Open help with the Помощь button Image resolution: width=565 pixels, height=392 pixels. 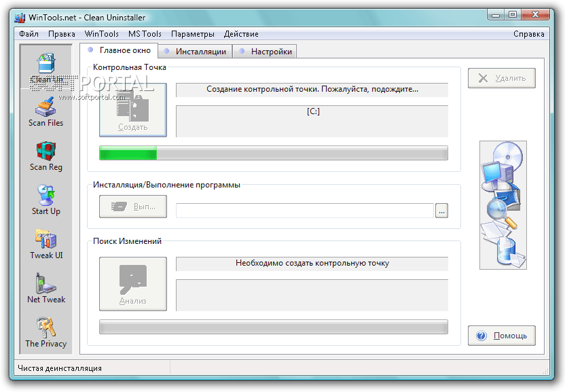502,336
